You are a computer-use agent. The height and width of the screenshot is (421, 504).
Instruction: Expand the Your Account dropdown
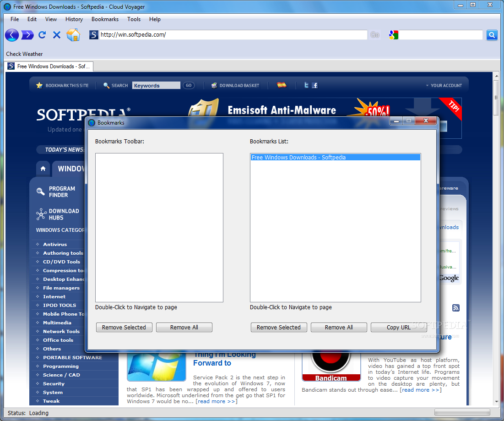[444, 86]
